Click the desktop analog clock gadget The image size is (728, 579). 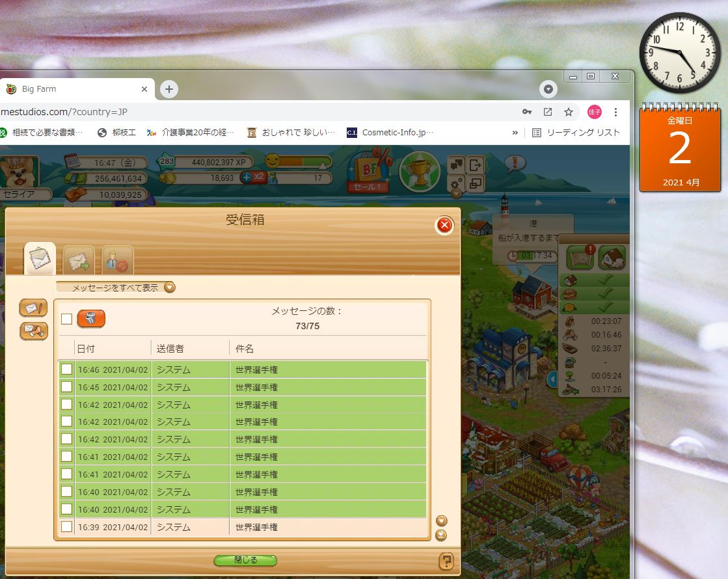click(x=680, y=53)
